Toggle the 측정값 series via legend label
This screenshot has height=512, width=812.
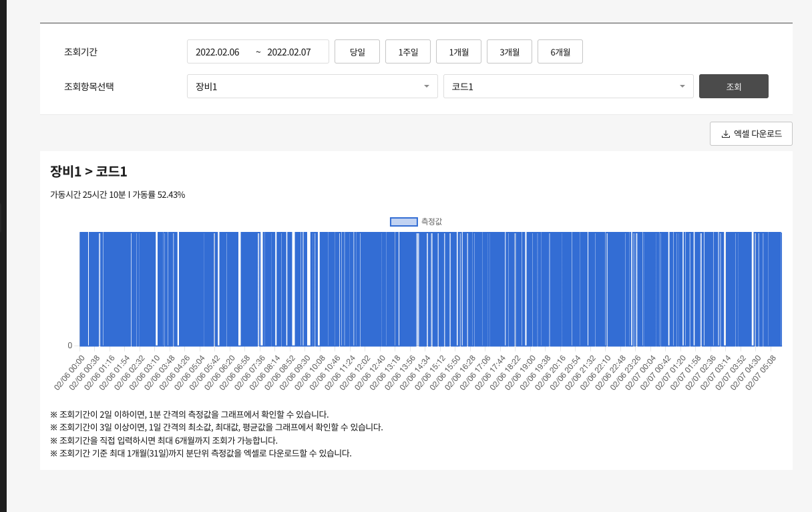click(x=431, y=221)
